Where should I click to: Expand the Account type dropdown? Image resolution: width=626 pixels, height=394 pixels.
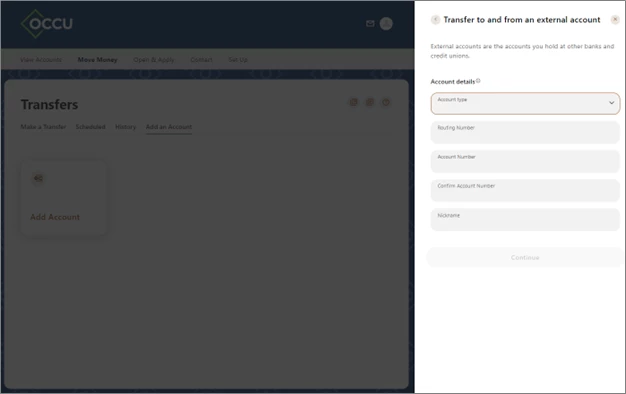pyautogui.click(x=525, y=103)
